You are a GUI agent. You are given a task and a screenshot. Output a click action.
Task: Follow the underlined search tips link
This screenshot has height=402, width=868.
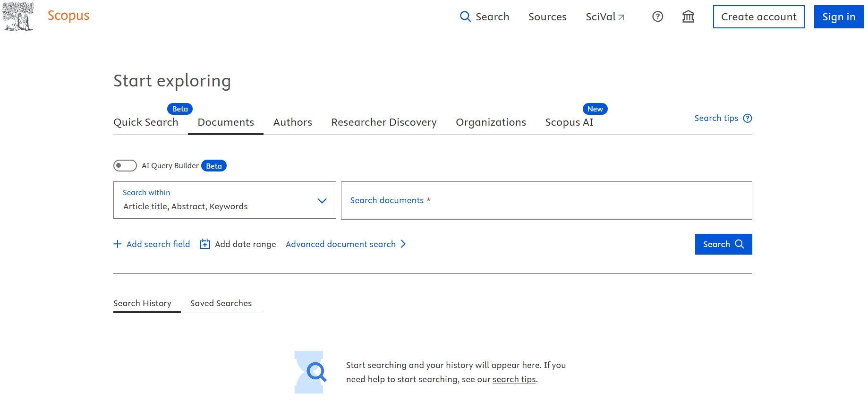514,379
